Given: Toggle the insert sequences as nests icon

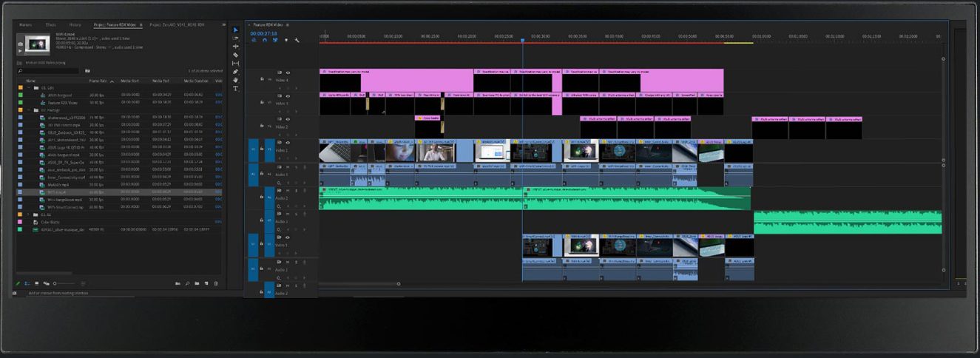Looking at the screenshot, I should click(254, 40).
